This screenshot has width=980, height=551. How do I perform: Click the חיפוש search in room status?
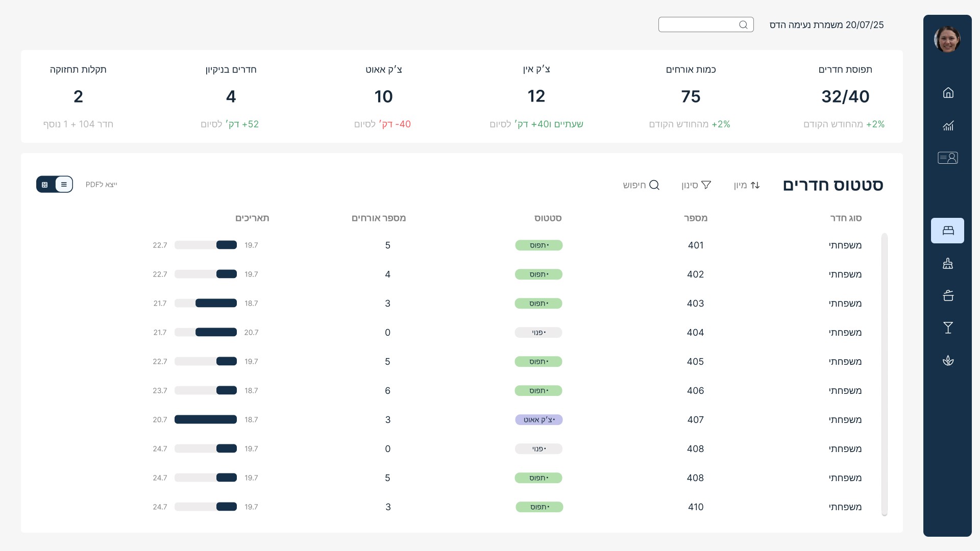641,185
